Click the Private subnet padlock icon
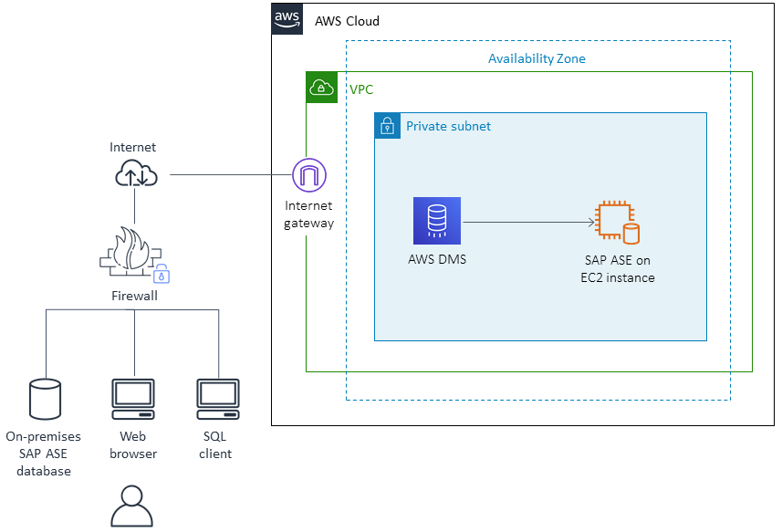This screenshot has height=532, width=782. (388, 126)
